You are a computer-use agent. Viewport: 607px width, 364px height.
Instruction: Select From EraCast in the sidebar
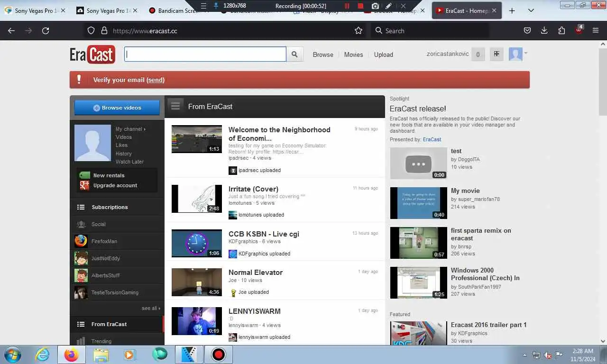(x=117, y=324)
